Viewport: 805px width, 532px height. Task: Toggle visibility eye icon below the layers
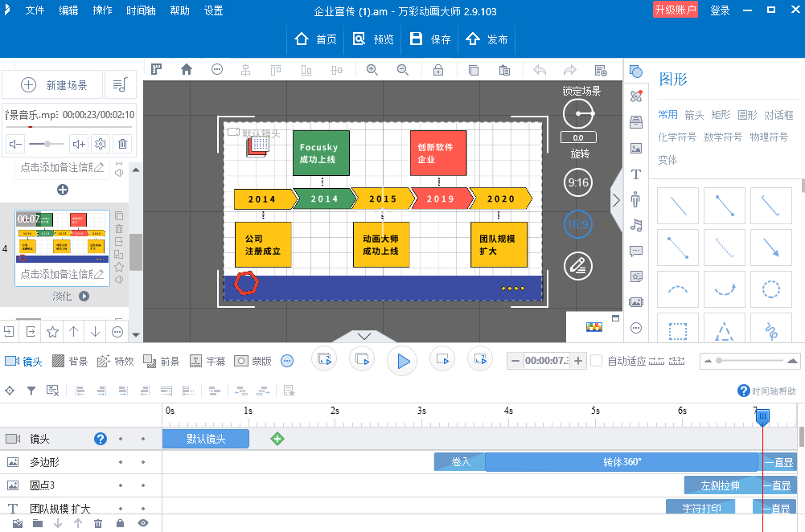click(143, 523)
